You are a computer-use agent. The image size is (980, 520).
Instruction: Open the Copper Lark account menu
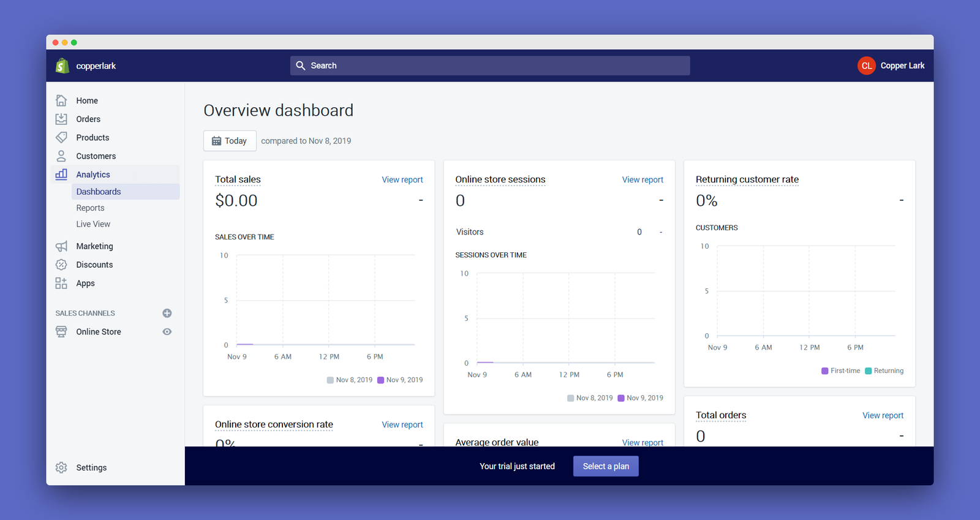coord(891,66)
